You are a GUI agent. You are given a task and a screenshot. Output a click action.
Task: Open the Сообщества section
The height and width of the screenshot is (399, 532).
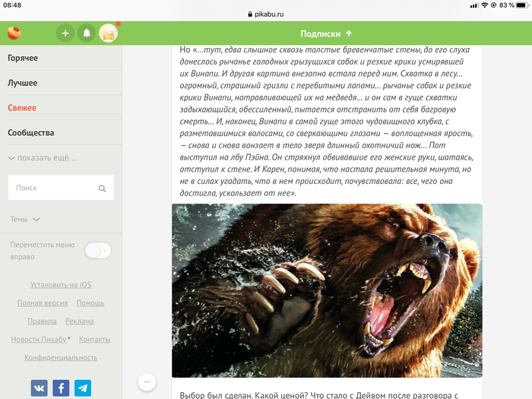[x=31, y=132]
